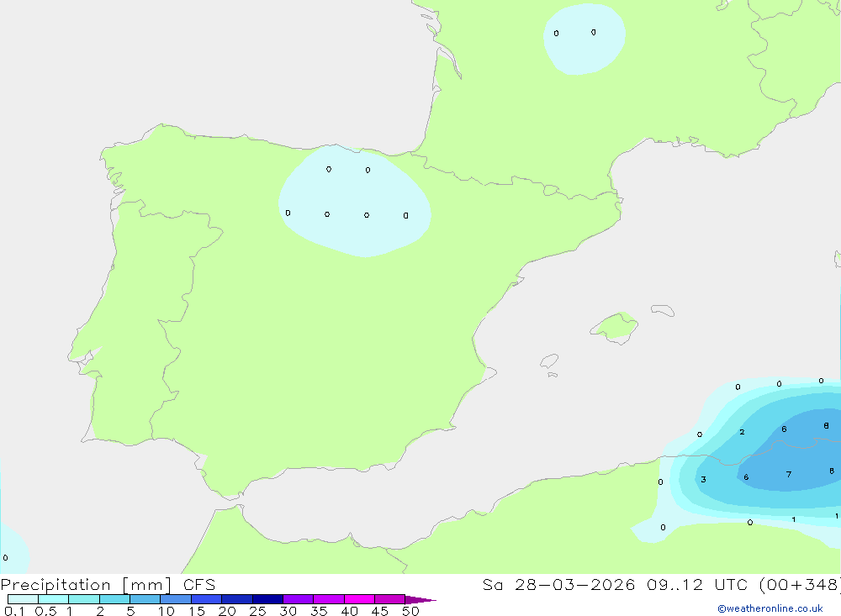Click the 5–10 mm legend color swatch
The width and height of the screenshot is (841, 616).
tap(145, 599)
